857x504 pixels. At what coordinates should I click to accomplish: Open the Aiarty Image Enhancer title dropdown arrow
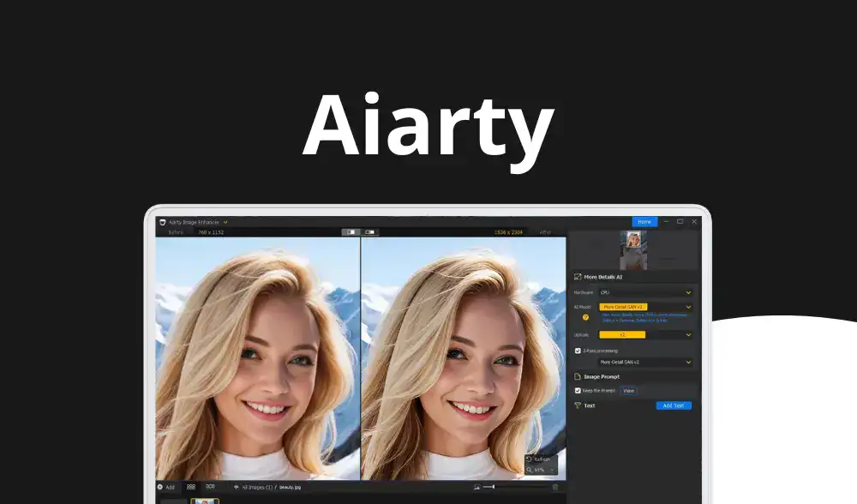tap(225, 222)
